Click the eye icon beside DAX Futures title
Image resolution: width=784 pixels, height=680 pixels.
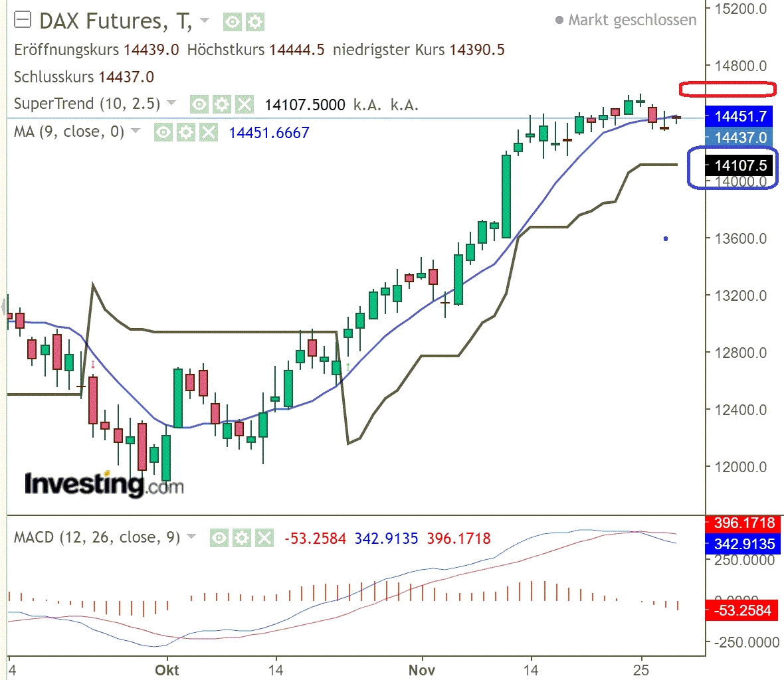click(231, 22)
